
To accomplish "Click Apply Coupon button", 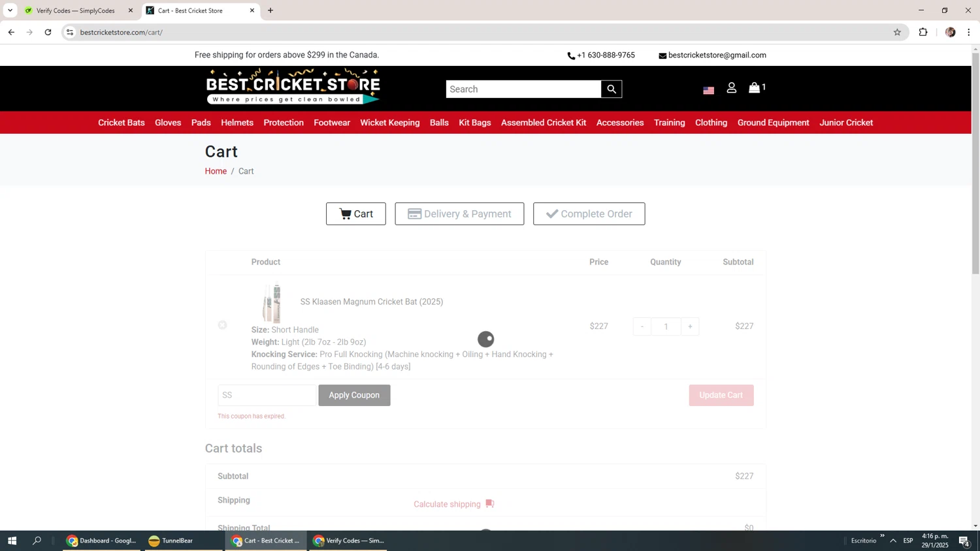I will click(354, 395).
